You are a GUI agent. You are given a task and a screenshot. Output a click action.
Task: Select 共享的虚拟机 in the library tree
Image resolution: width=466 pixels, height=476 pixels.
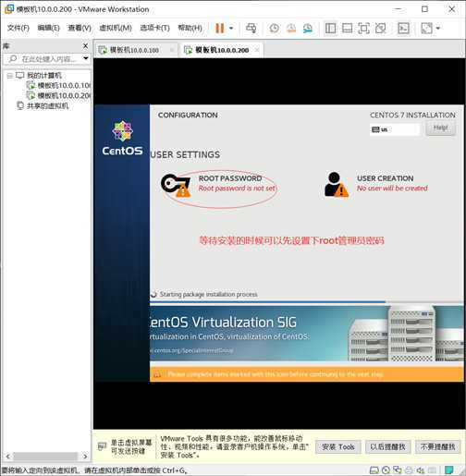pyautogui.click(x=47, y=106)
